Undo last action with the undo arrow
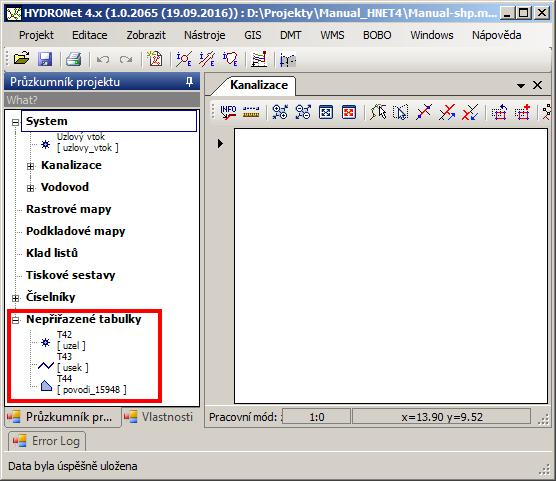The image size is (556, 481). (103, 59)
